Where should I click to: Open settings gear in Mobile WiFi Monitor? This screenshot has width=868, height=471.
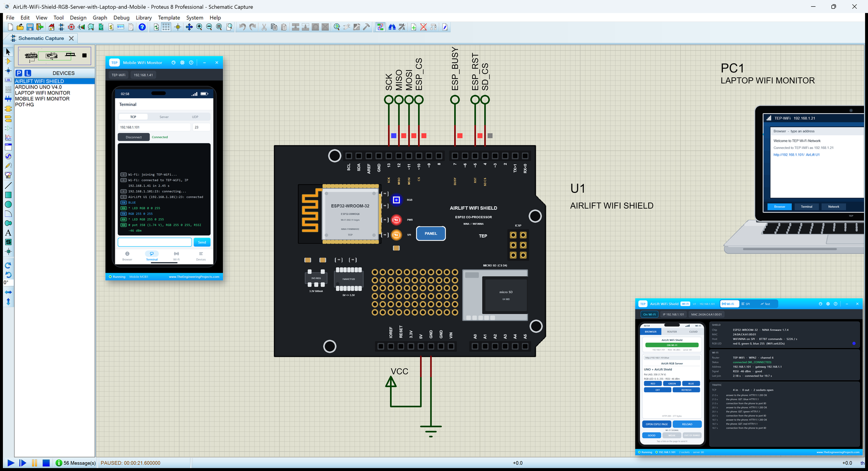pos(182,63)
